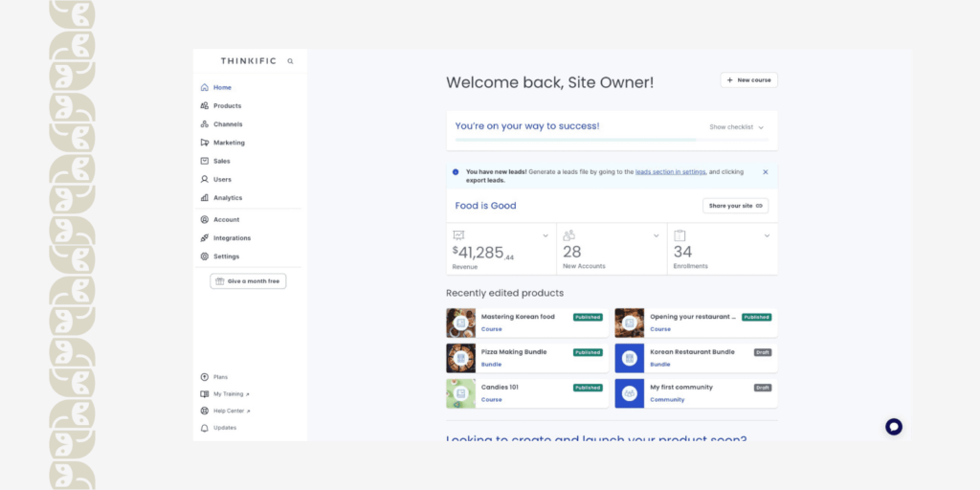Screen dimensions: 980x490
Task: Open the New Accounts card dropdown chevron
Action: (656, 235)
